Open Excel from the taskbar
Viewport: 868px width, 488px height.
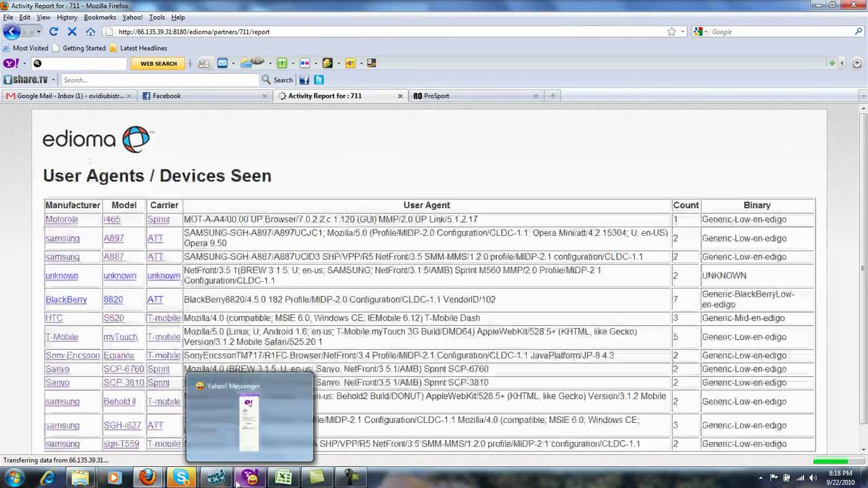pyautogui.click(x=283, y=478)
